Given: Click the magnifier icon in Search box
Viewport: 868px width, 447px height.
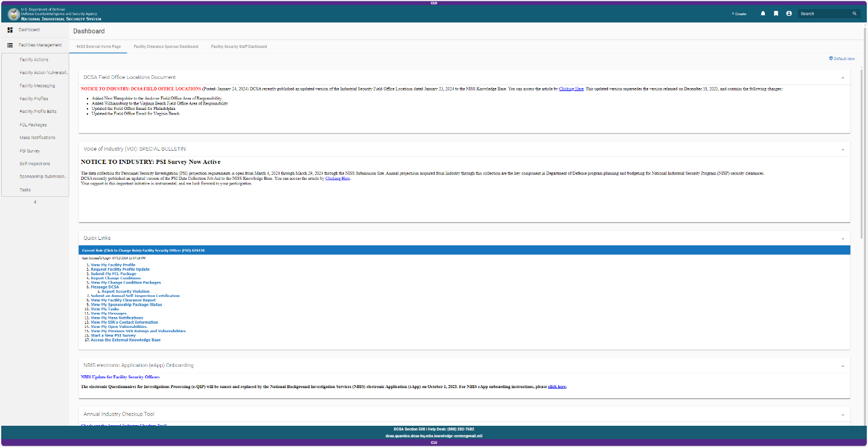Looking at the screenshot, I should (x=855, y=13).
